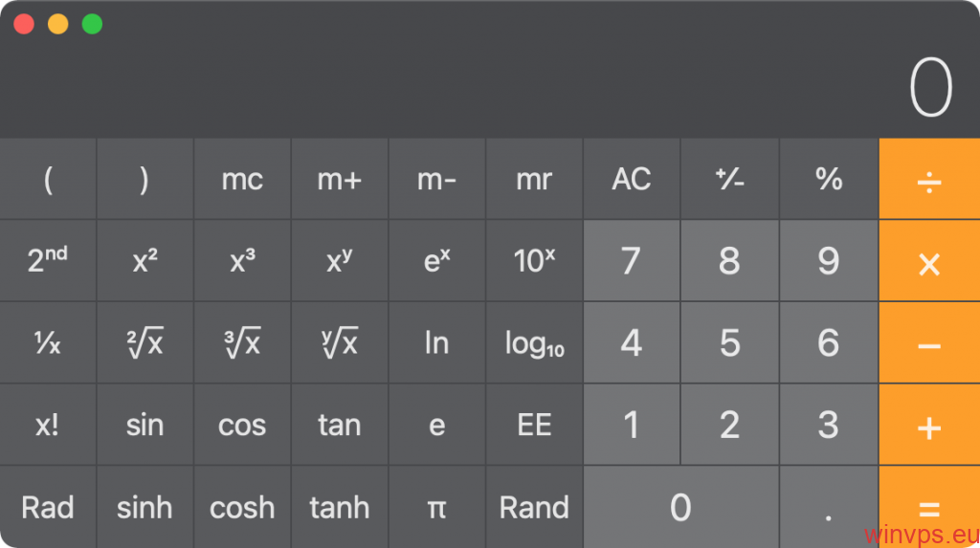
Task: Click the equals button
Action: tap(929, 507)
